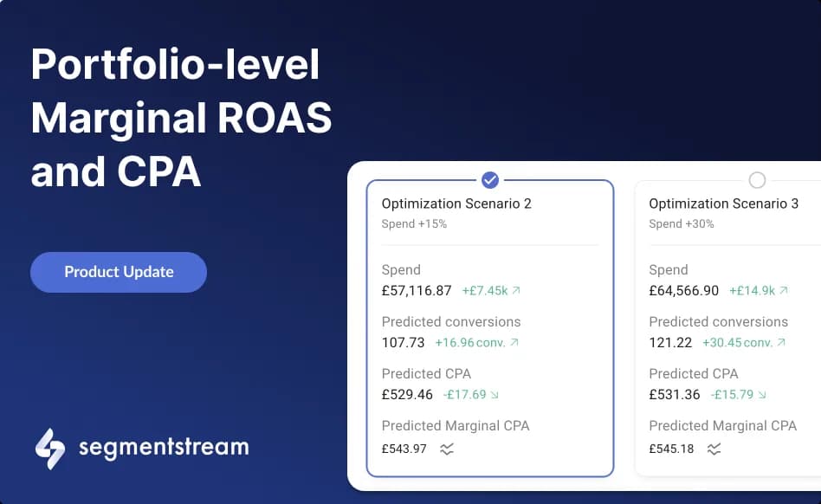
Task: Click the blue checkmark on Optimization Scenario 2
Action: (x=489, y=180)
